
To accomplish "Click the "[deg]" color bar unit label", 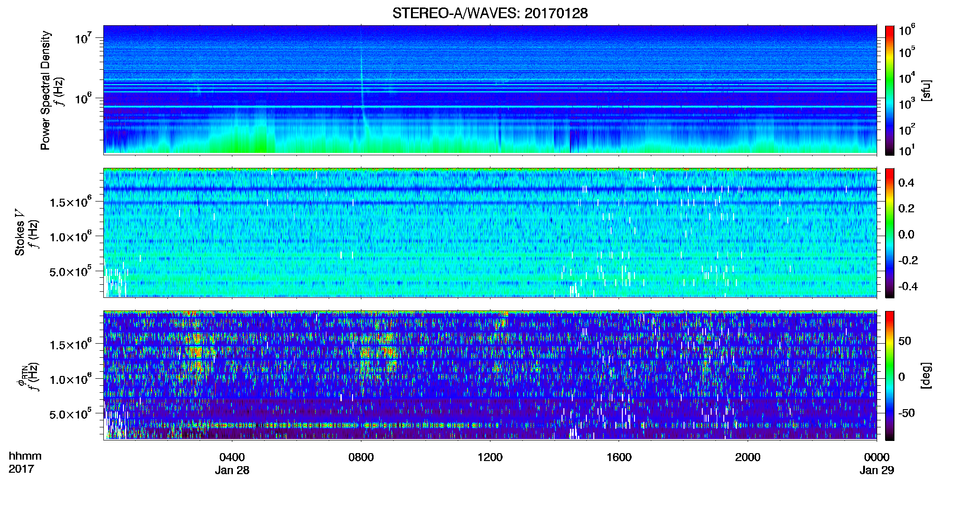I will point(926,375).
